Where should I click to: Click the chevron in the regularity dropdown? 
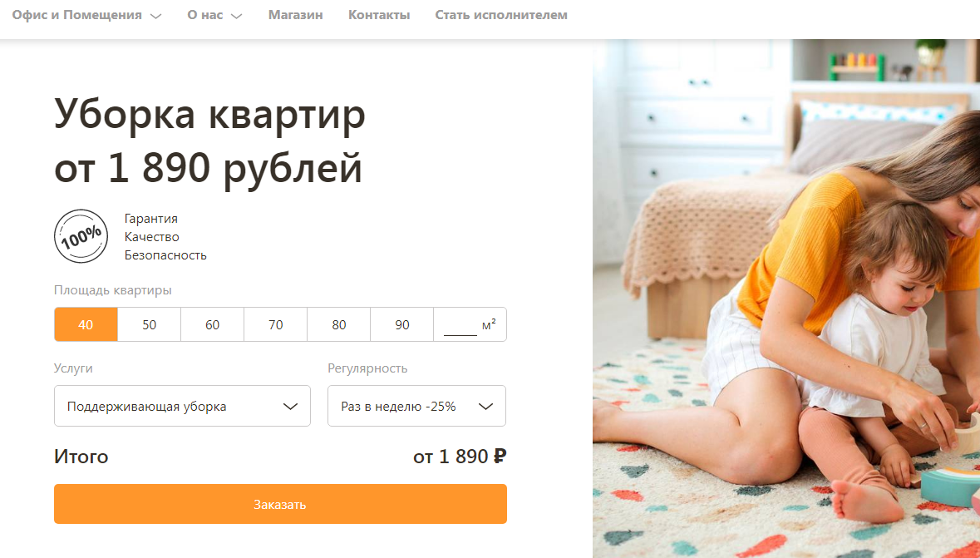485,407
